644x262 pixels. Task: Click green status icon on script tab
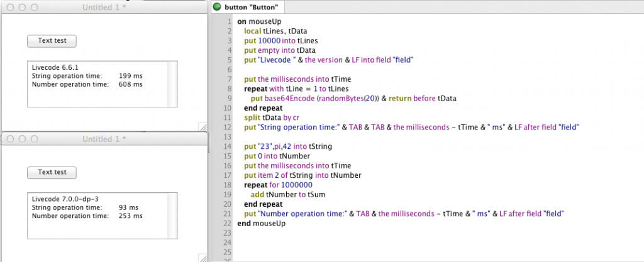[x=217, y=7]
